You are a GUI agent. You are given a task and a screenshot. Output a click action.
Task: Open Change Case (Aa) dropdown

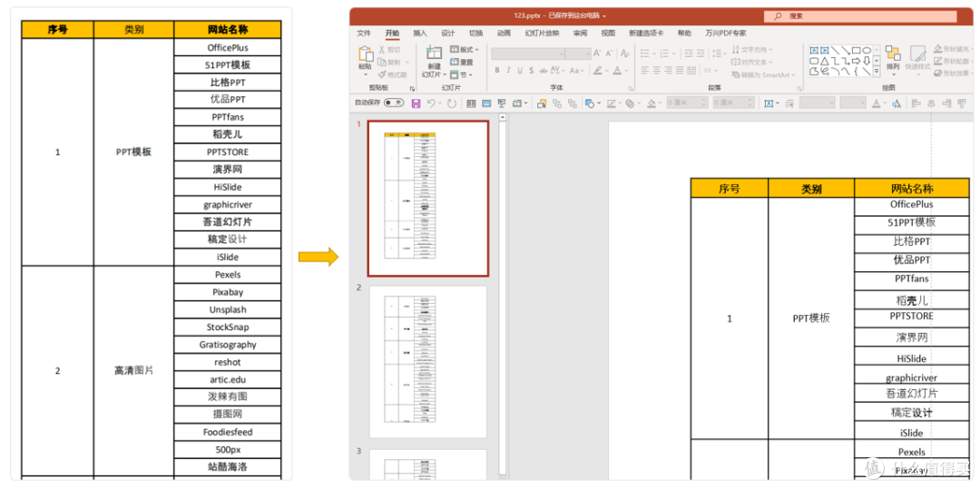pos(575,71)
